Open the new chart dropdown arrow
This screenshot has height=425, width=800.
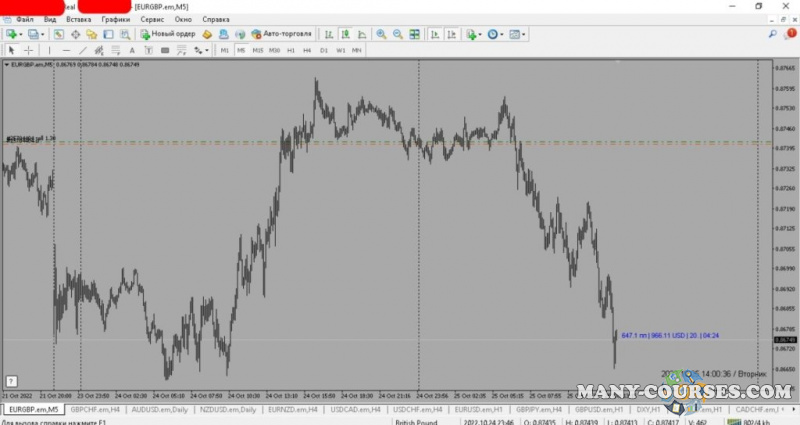pyautogui.click(x=23, y=34)
